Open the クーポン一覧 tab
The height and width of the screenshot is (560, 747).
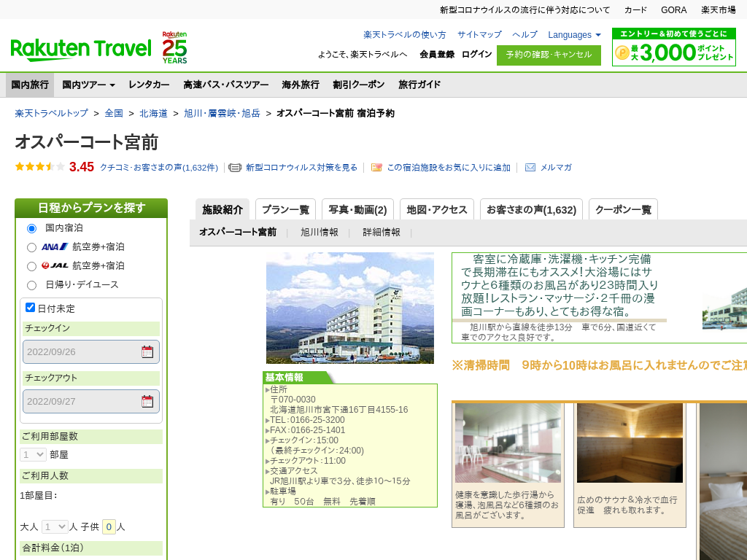tap(623, 209)
